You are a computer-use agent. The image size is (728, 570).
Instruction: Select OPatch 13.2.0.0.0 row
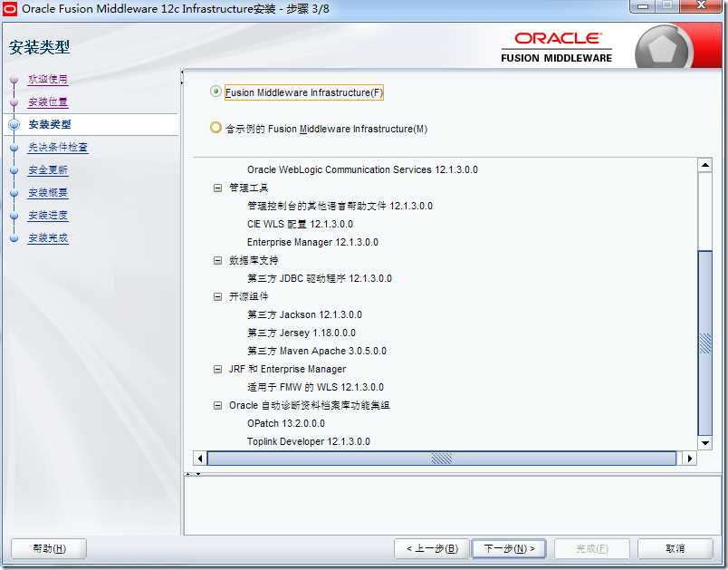click(x=285, y=423)
